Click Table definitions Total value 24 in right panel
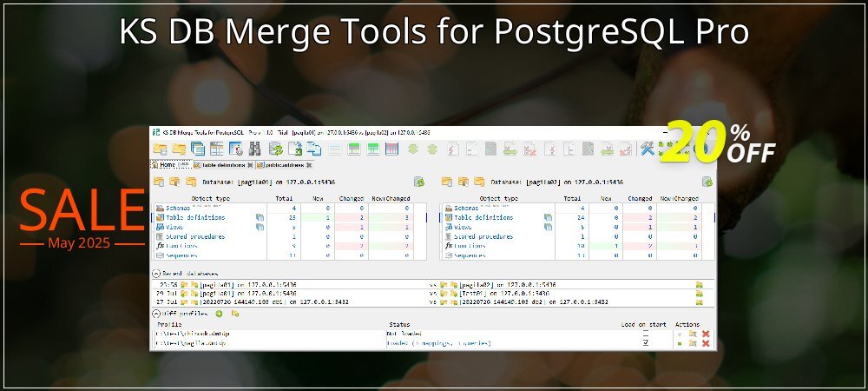Screen dimensions: 868x391 tap(580, 217)
